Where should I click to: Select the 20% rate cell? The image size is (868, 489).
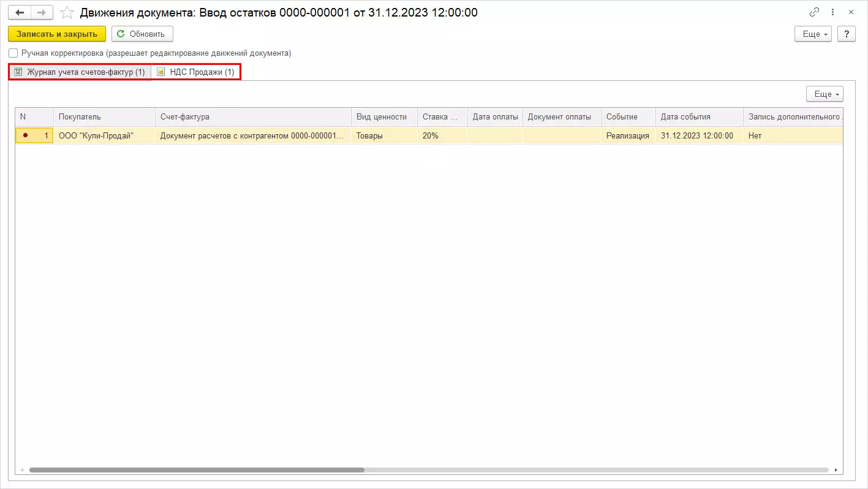tap(442, 135)
